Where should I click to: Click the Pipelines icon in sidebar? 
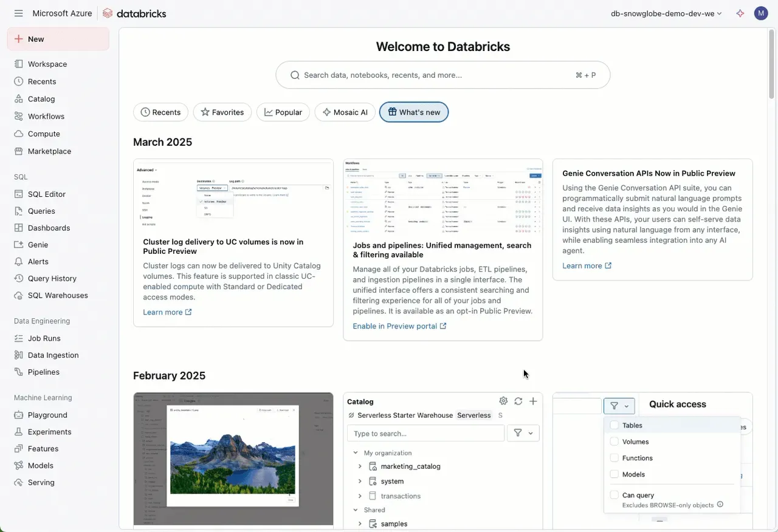click(19, 372)
